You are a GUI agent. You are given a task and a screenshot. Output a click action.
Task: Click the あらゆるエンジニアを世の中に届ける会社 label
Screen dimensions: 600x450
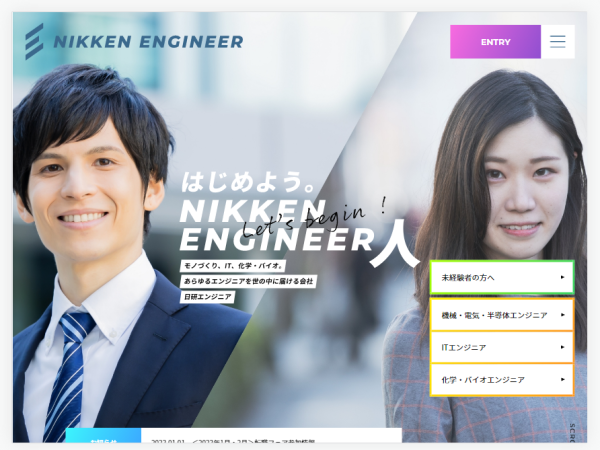(248, 281)
